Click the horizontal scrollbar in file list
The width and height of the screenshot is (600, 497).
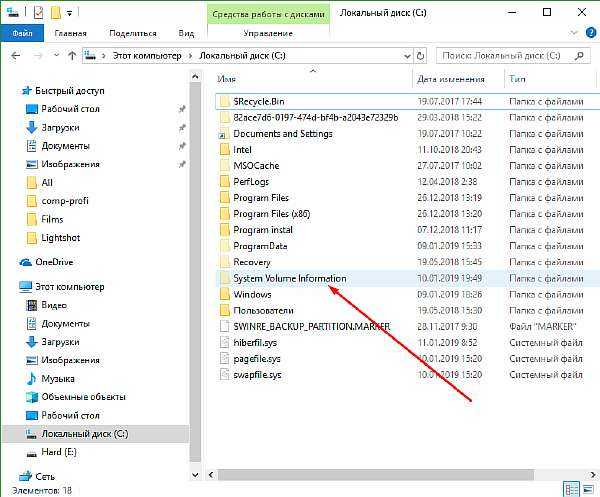pos(376,475)
